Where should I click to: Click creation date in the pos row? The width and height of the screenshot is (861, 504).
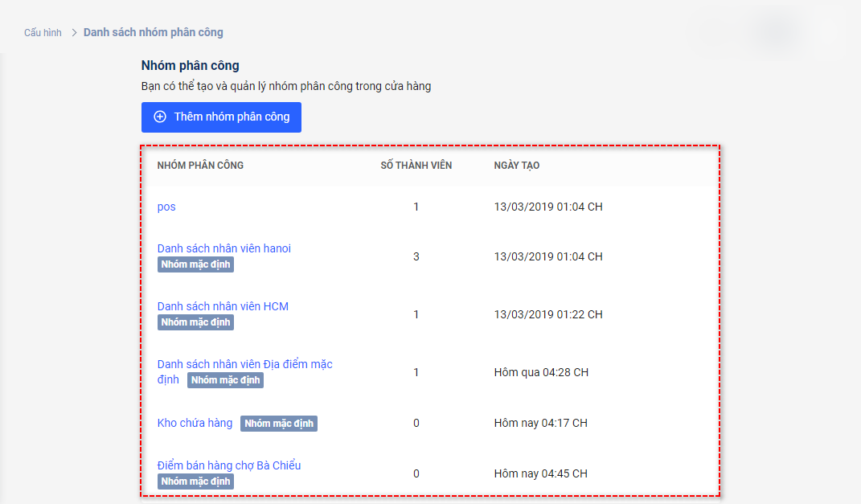548,207
